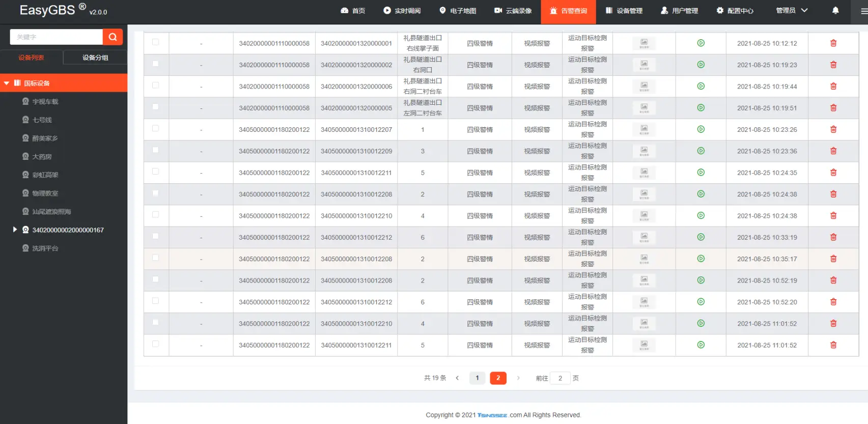
Task: Open the notification bell icon
Action: 835,10
